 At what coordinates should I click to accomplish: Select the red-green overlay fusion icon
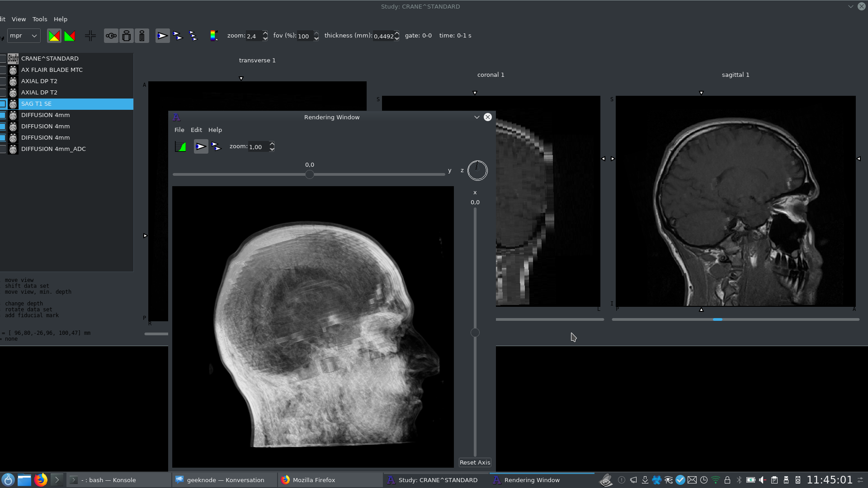[x=70, y=36]
